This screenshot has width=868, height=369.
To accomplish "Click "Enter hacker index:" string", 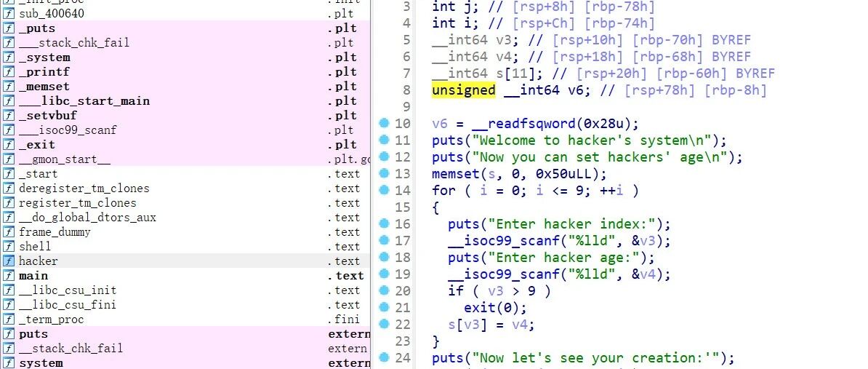I will coord(571,224).
